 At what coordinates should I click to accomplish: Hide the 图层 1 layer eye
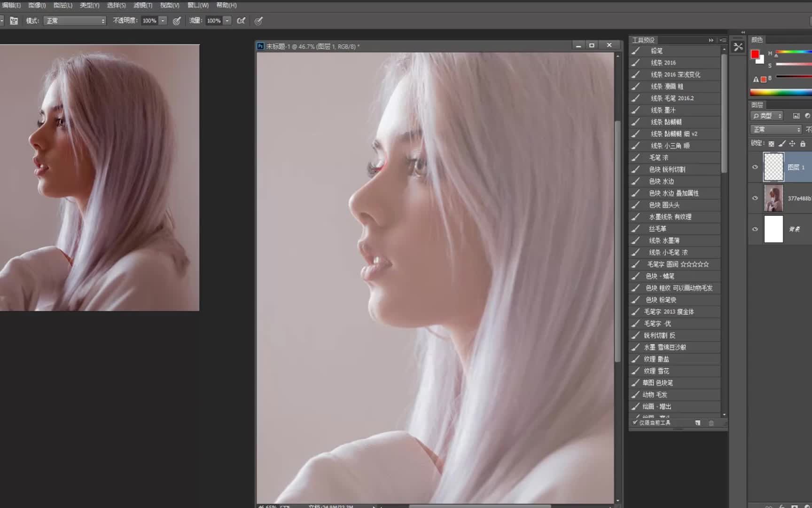(x=755, y=167)
